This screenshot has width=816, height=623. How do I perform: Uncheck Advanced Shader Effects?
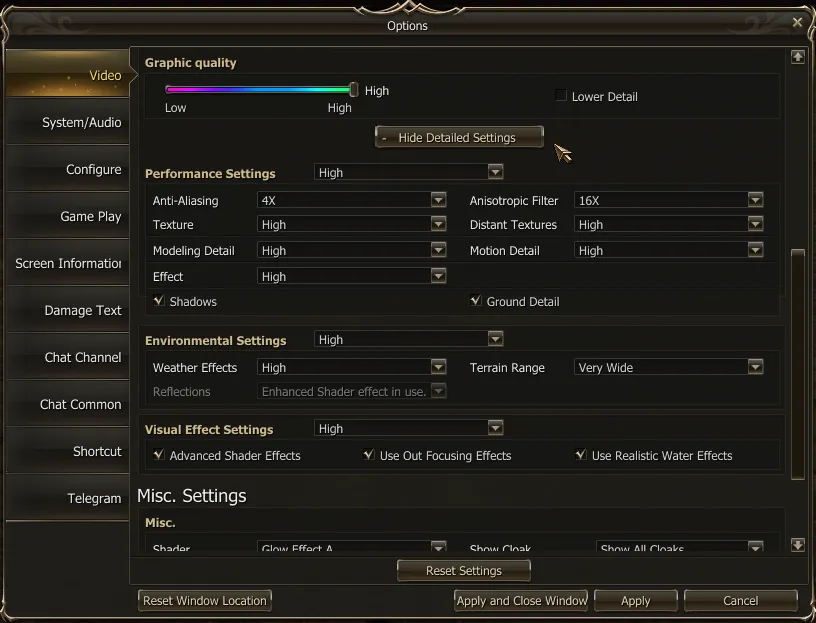[159, 454]
